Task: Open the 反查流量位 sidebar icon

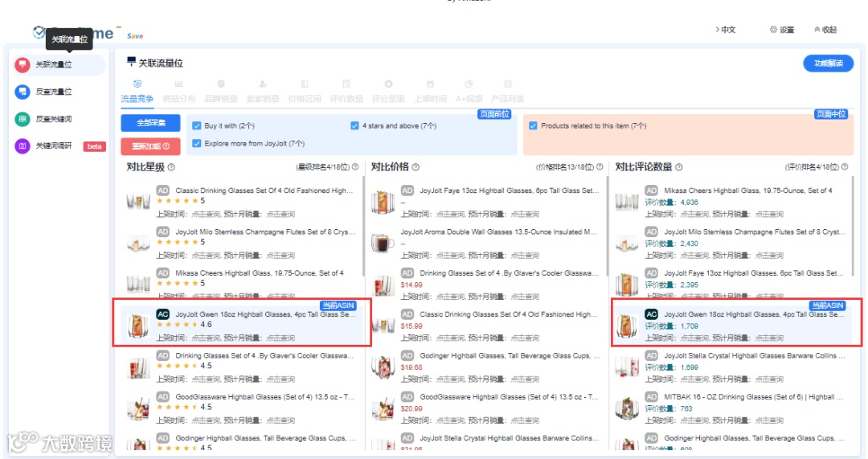Action: 23,92
